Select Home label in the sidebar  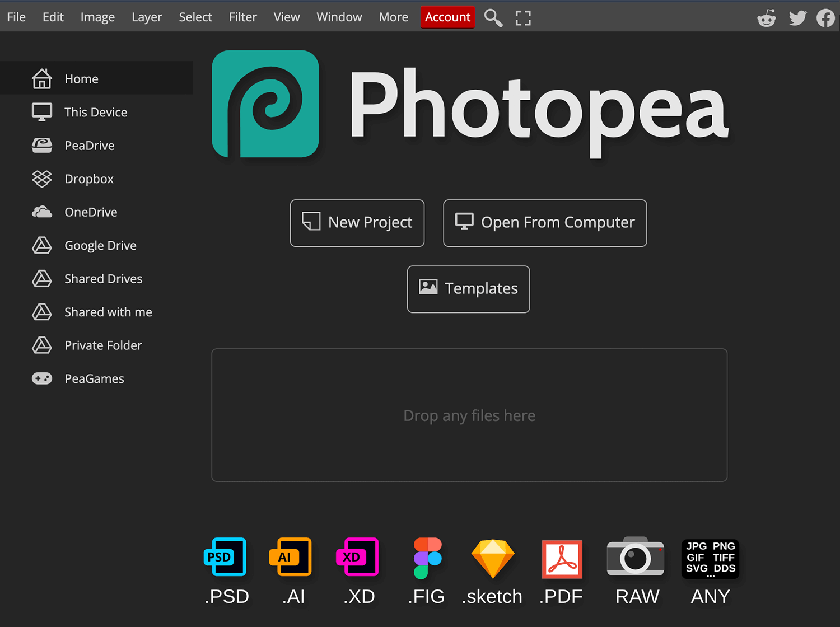pyautogui.click(x=81, y=79)
